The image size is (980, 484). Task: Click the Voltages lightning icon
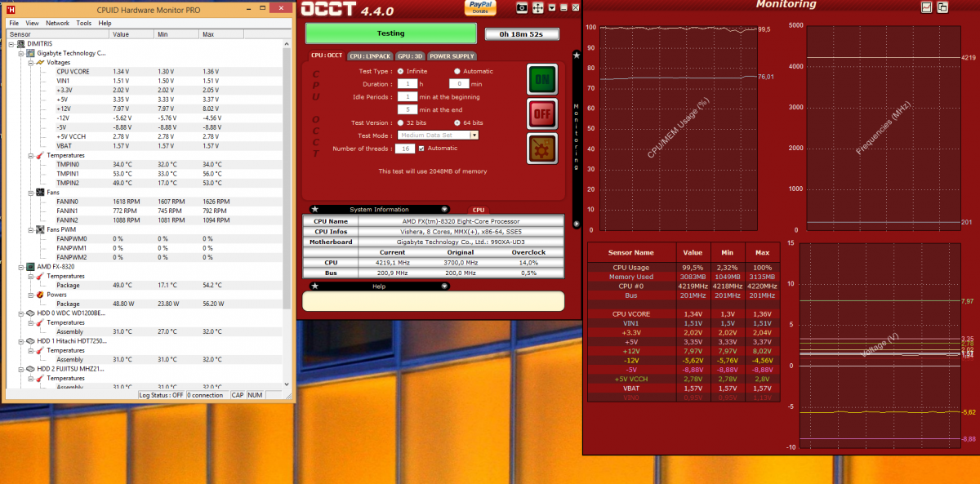pos(40,62)
